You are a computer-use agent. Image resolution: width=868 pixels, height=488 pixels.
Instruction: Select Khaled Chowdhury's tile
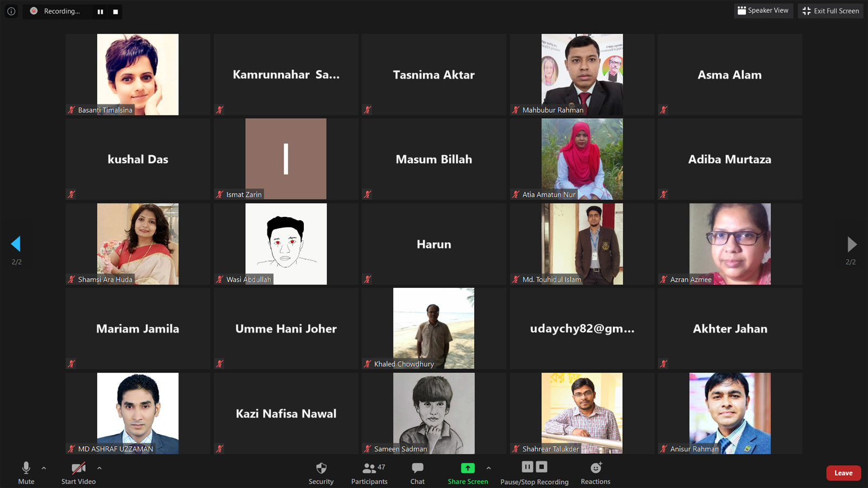(434, 329)
